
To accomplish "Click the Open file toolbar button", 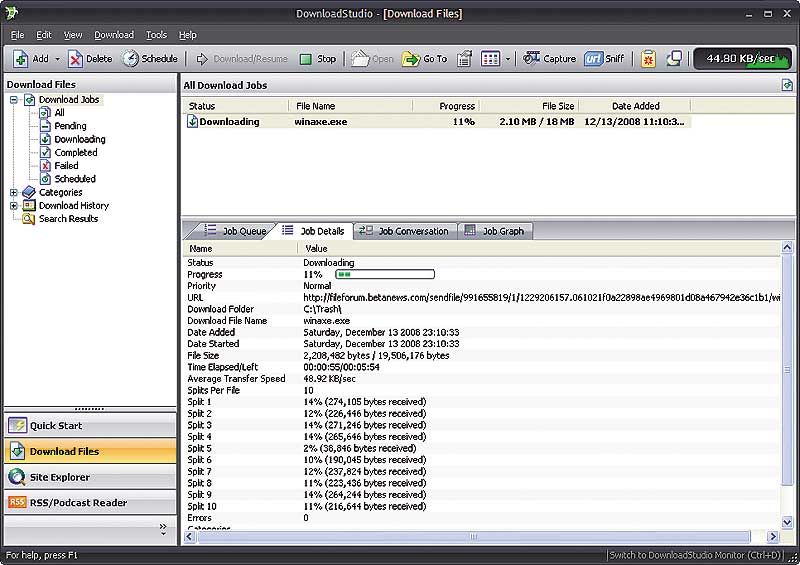I will (372, 59).
